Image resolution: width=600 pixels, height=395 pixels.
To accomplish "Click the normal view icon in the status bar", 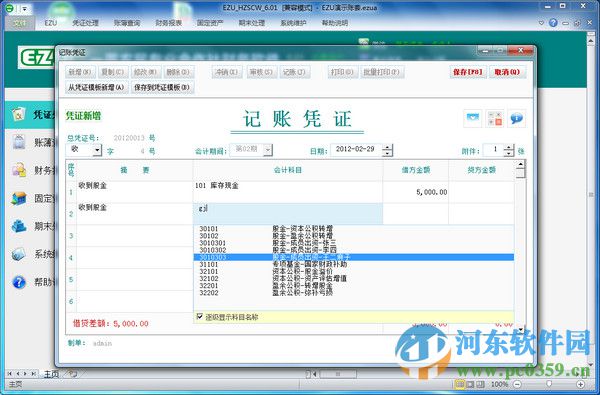I will tap(460, 384).
